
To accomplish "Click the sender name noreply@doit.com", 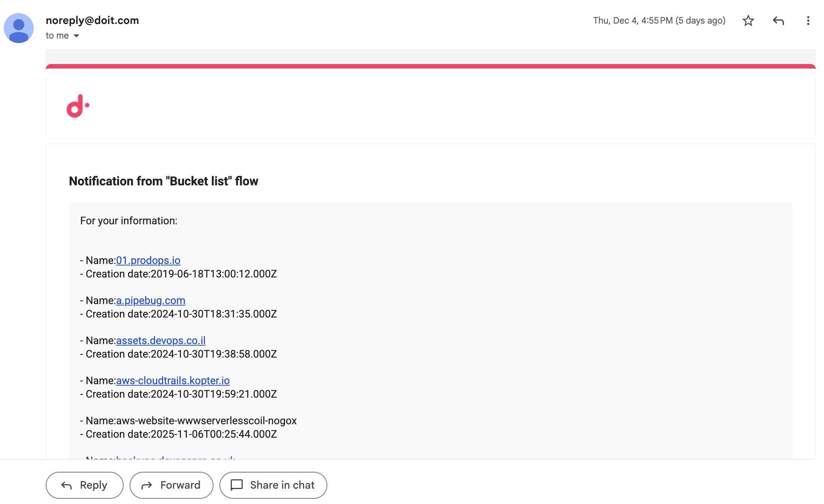I will (92, 20).
